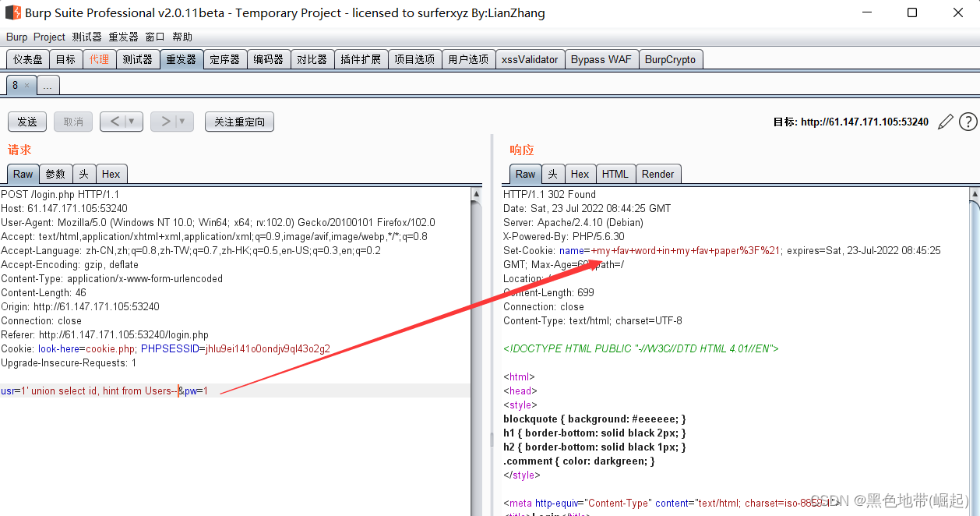Viewport: 980px width, 516px height.
Task: Select the response 头 tab
Action: click(x=552, y=174)
